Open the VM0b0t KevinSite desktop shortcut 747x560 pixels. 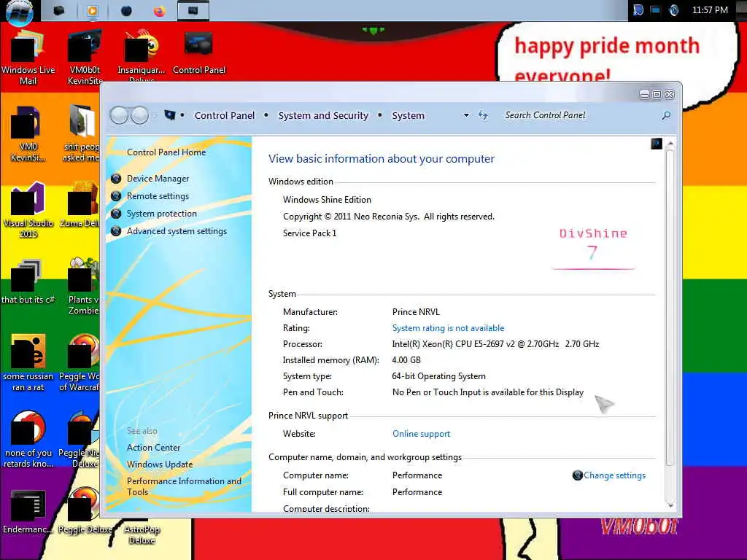point(85,58)
